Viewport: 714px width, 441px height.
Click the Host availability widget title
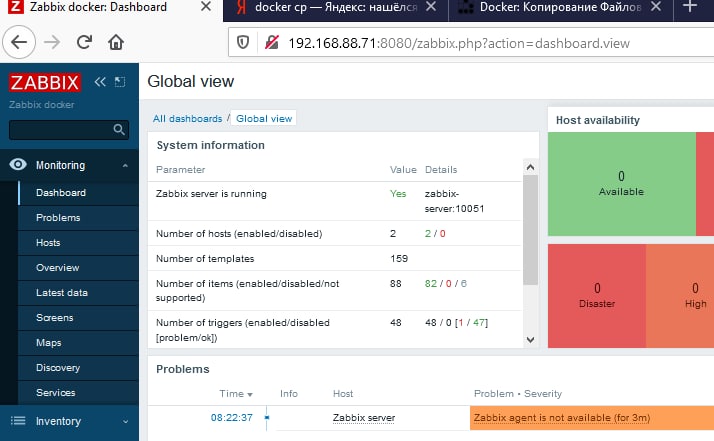(597, 120)
